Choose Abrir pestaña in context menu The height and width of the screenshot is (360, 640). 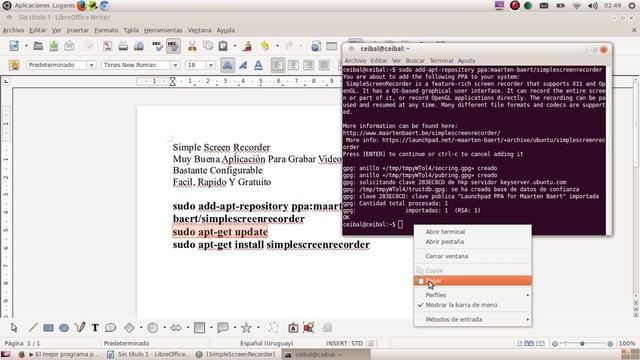[x=473, y=242]
